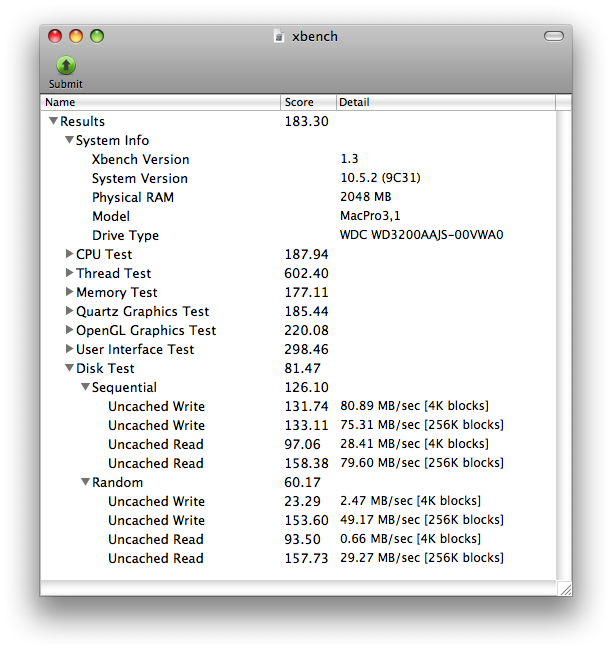Click detail 28.41 MB/sec [4K blocks]
This screenshot has width=612, height=651.
[x=414, y=444]
